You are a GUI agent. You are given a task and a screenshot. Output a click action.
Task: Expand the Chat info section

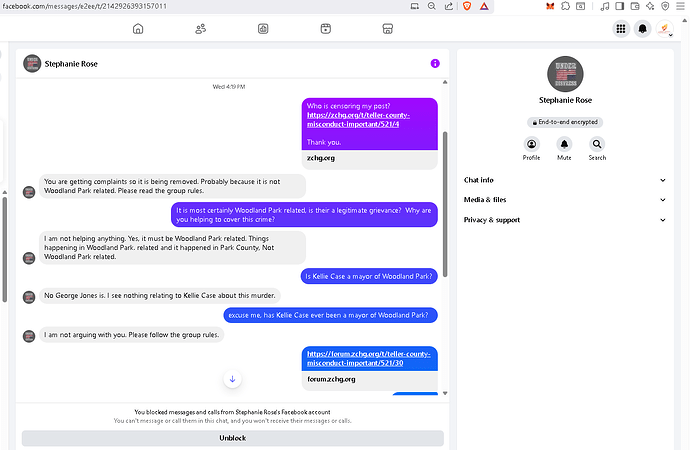pyautogui.click(x=565, y=180)
